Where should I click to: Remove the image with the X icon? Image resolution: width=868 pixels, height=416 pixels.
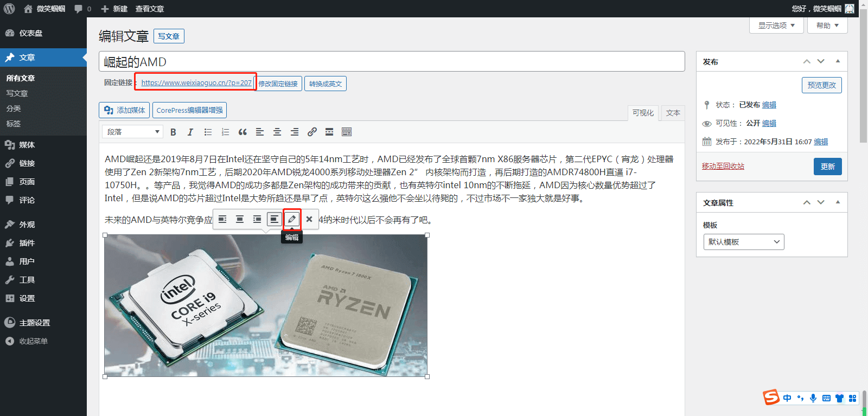(x=309, y=219)
